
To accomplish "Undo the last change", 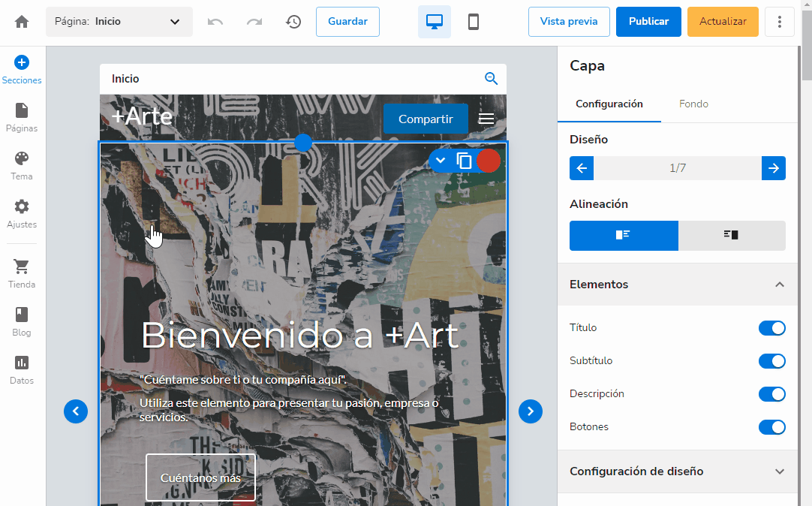I will tap(215, 22).
